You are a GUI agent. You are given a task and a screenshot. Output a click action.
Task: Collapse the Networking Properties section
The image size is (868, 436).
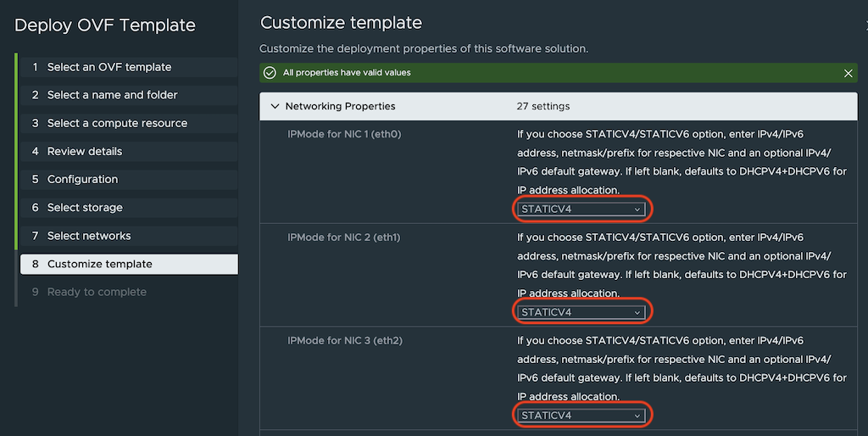click(x=274, y=107)
